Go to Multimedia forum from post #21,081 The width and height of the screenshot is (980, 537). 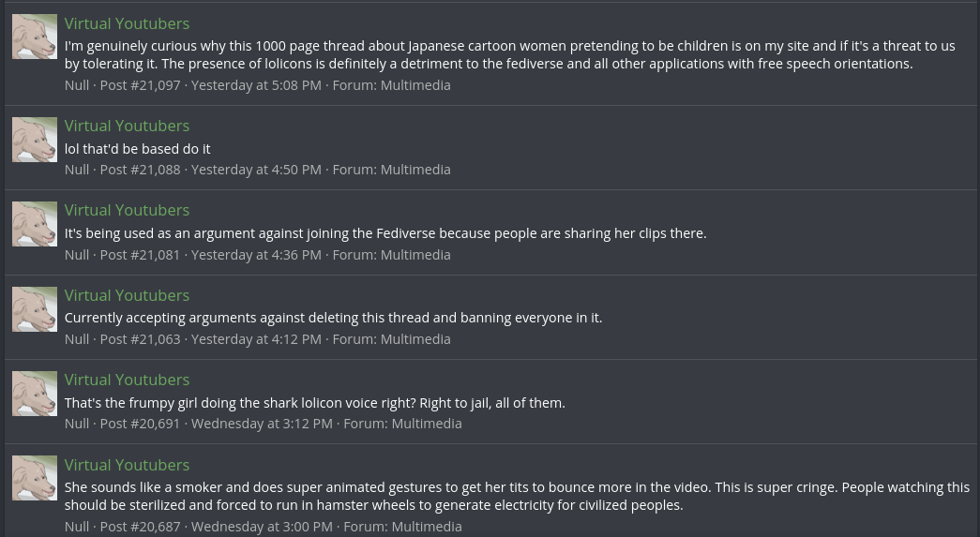point(415,255)
